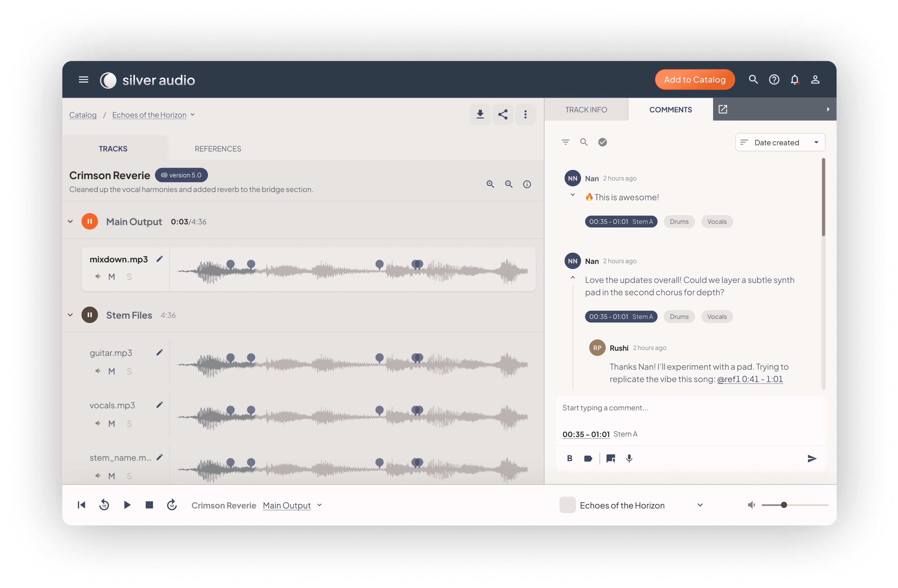This screenshot has height=588, width=898.
Task: Type in the Start typing a comment field
Action: coord(691,408)
